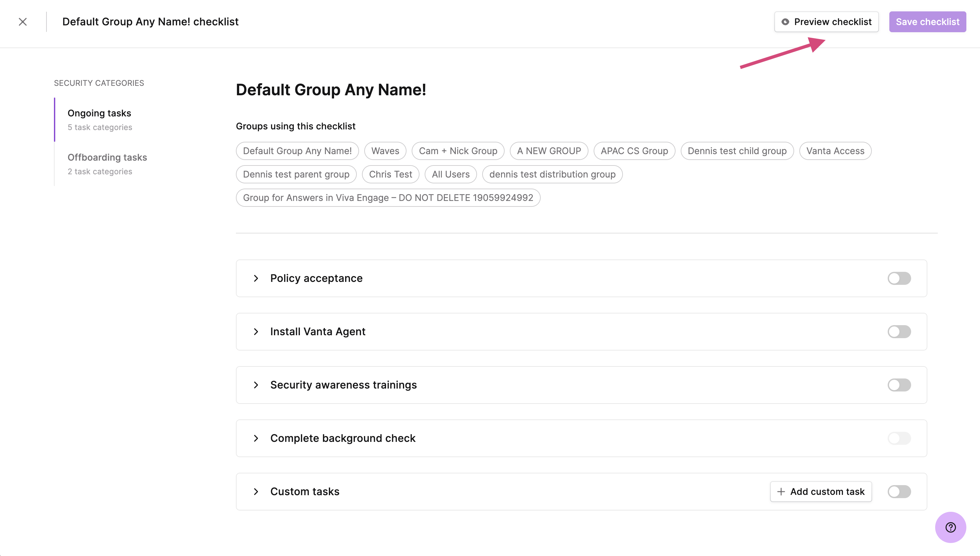
Task: Click the Complete background check title
Action: click(343, 438)
